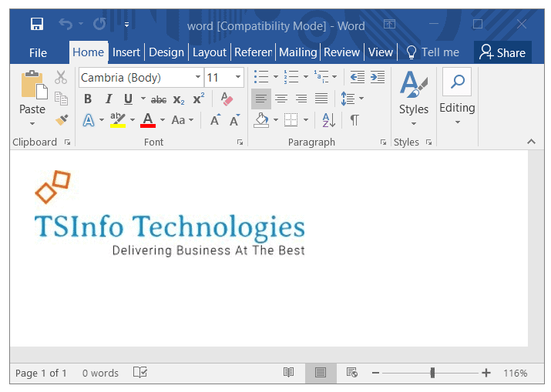Apply multilevel list formatting

point(321,77)
